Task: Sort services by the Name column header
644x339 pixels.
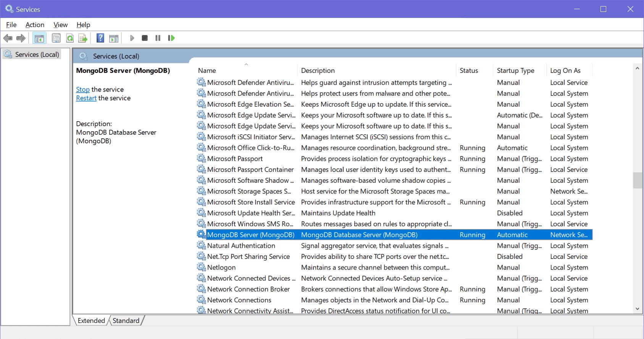Action: coord(207,71)
